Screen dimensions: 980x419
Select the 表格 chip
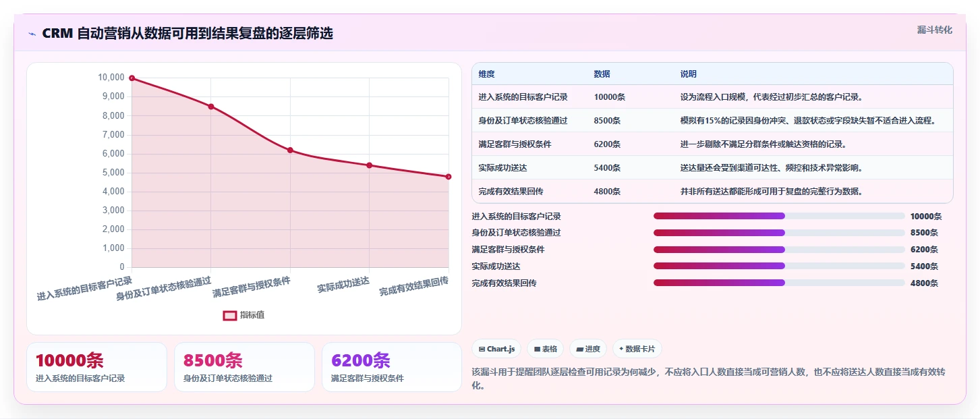point(545,349)
